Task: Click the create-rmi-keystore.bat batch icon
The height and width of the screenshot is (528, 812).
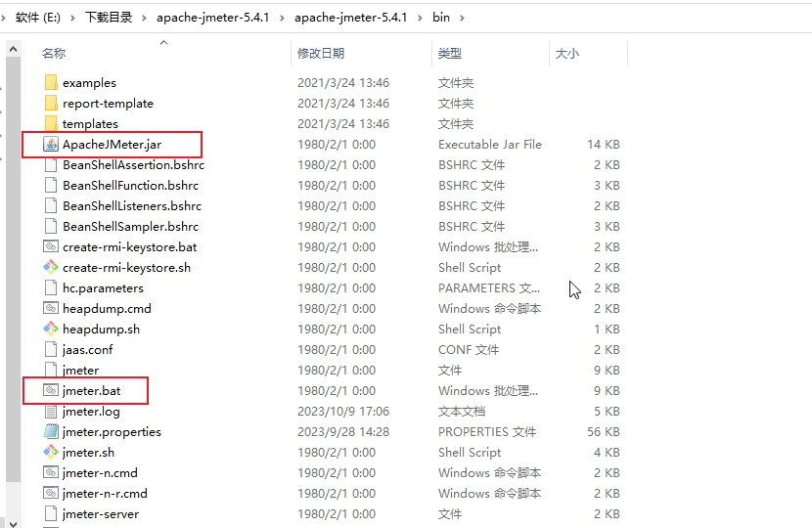Action: pos(51,247)
